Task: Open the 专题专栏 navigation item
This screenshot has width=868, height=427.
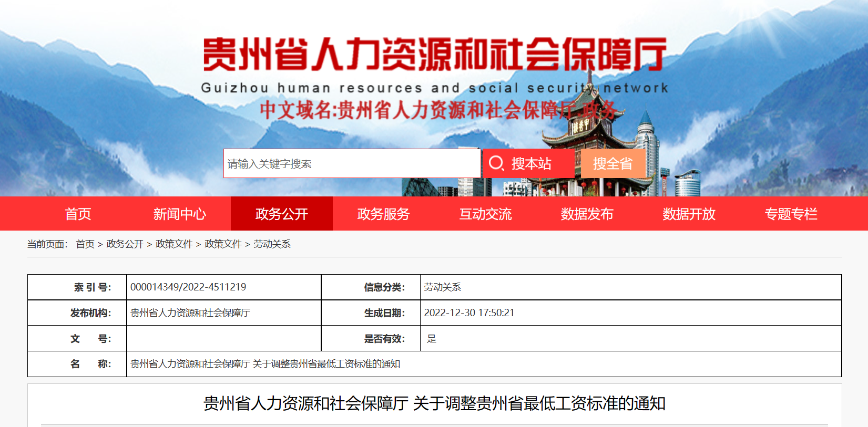Action: click(x=791, y=214)
